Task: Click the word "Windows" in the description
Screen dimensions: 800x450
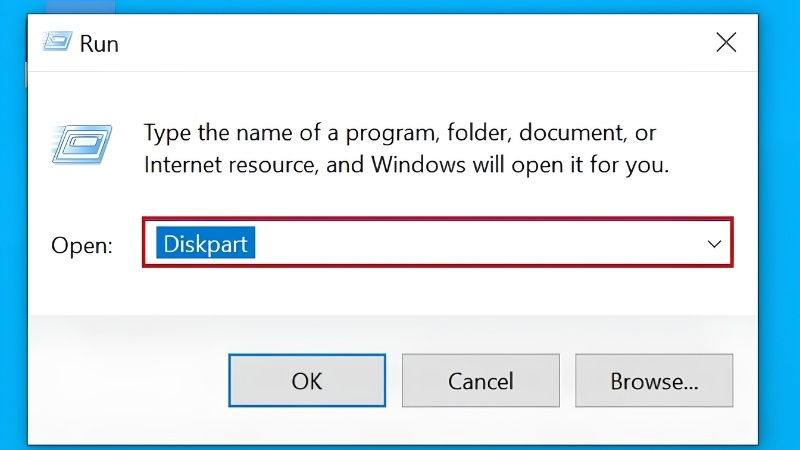Action: [x=418, y=165]
